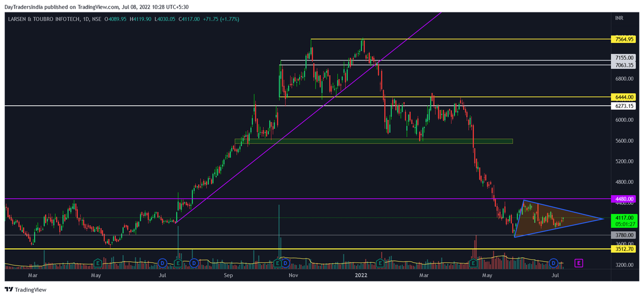Viewport: 644px width, 297px height.
Task: Click the dividend D marker near July 2022
Action: 553,263
